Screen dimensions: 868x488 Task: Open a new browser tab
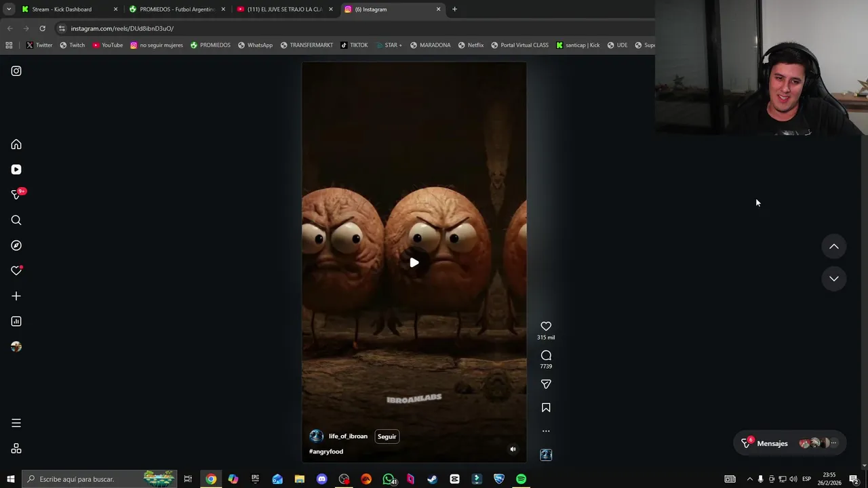(x=454, y=9)
